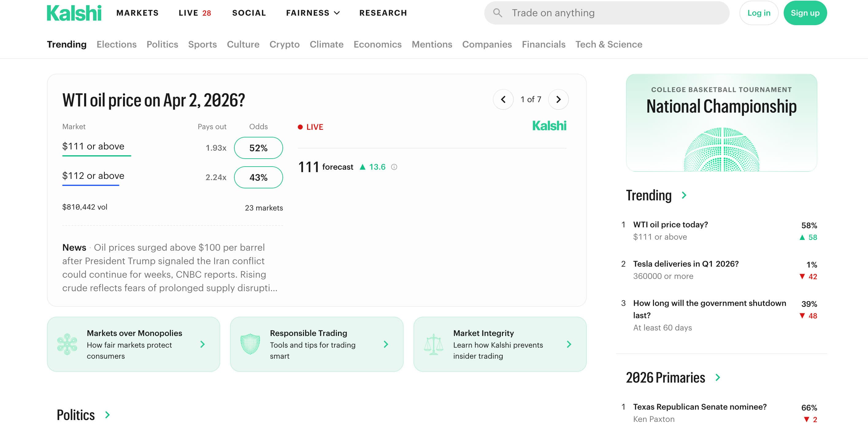Click the search magnifier icon
Viewport: 868px width, 432px height.
[x=497, y=13]
